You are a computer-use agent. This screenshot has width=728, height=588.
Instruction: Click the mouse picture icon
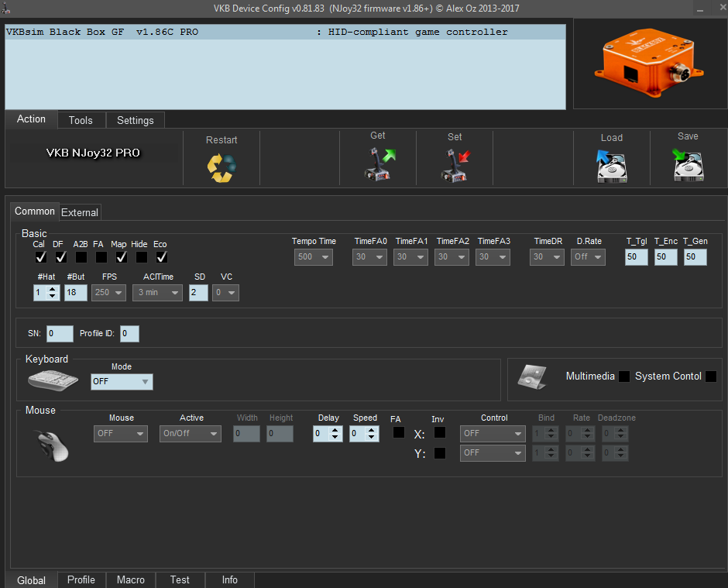52,445
